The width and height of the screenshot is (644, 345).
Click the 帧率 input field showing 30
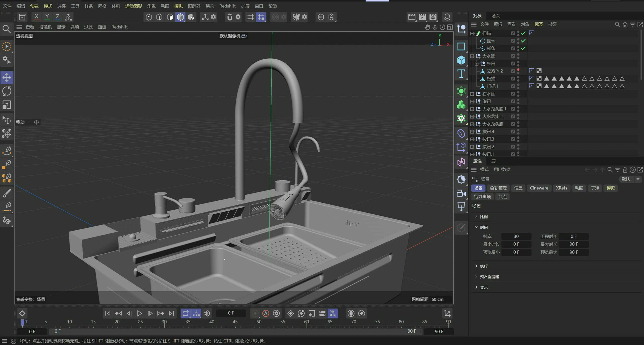[516, 236]
